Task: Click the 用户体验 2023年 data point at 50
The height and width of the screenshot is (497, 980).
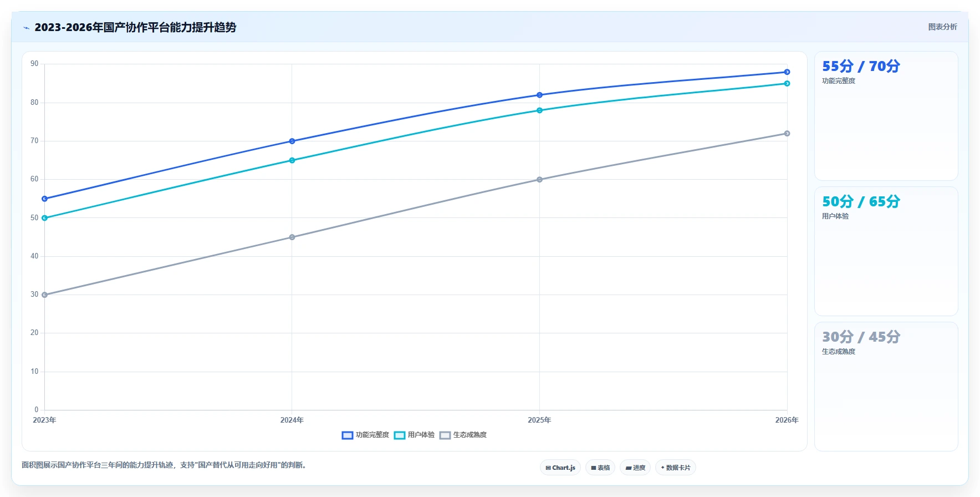Action: coord(45,218)
